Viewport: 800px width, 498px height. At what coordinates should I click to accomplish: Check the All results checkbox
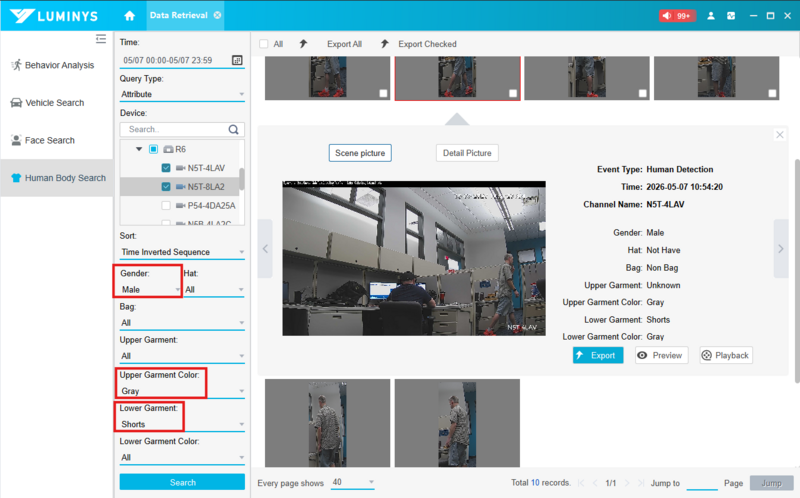(x=264, y=44)
